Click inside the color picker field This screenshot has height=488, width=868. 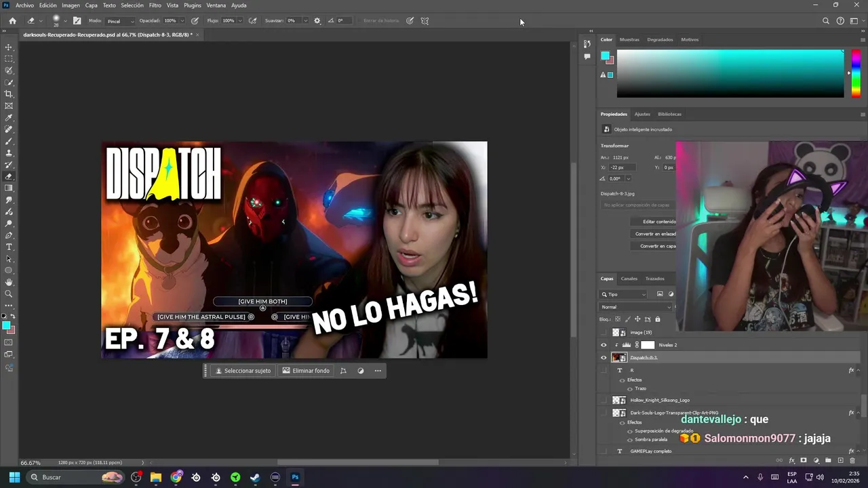coord(730,73)
